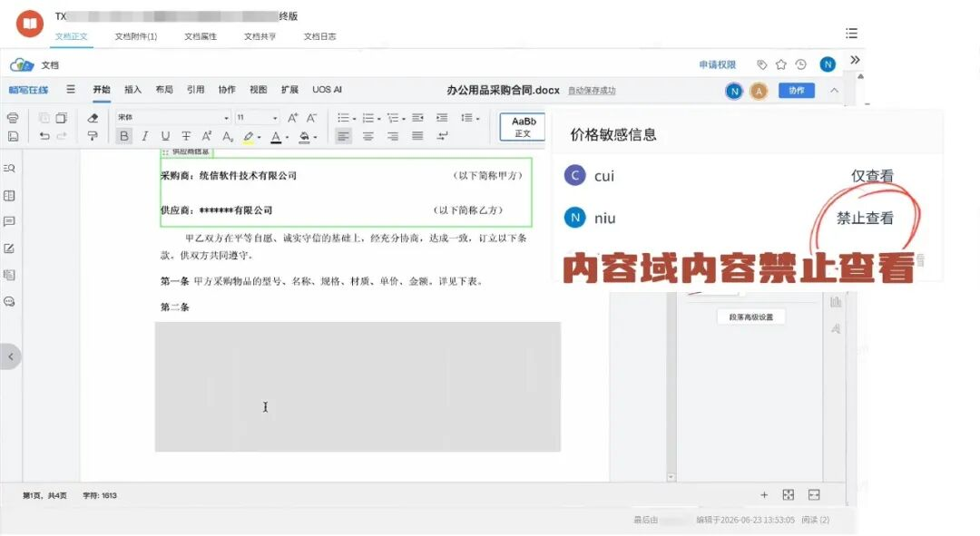Click the 申请权限 link
Screen dimensions: 980x536
pyautogui.click(x=717, y=65)
